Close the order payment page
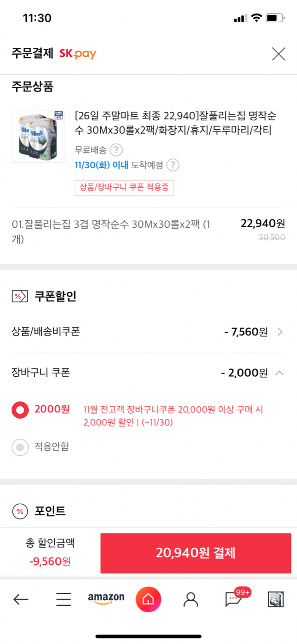 click(278, 54)
